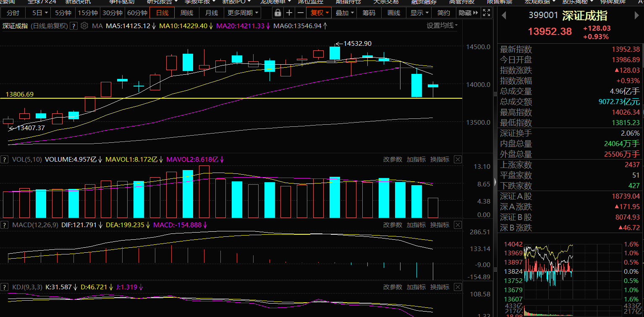Click the 14532.90 high price label

(357, 44)
